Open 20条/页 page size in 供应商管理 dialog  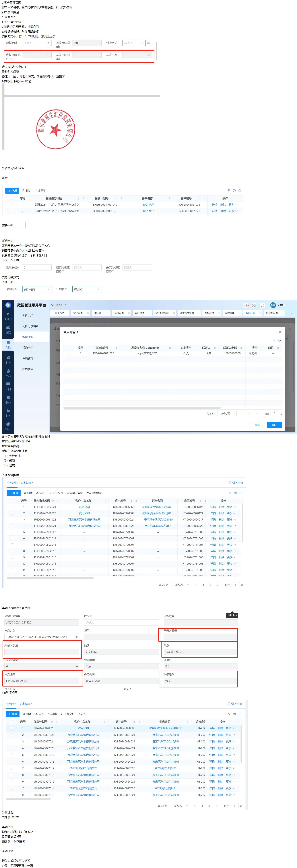click(227, 413)
